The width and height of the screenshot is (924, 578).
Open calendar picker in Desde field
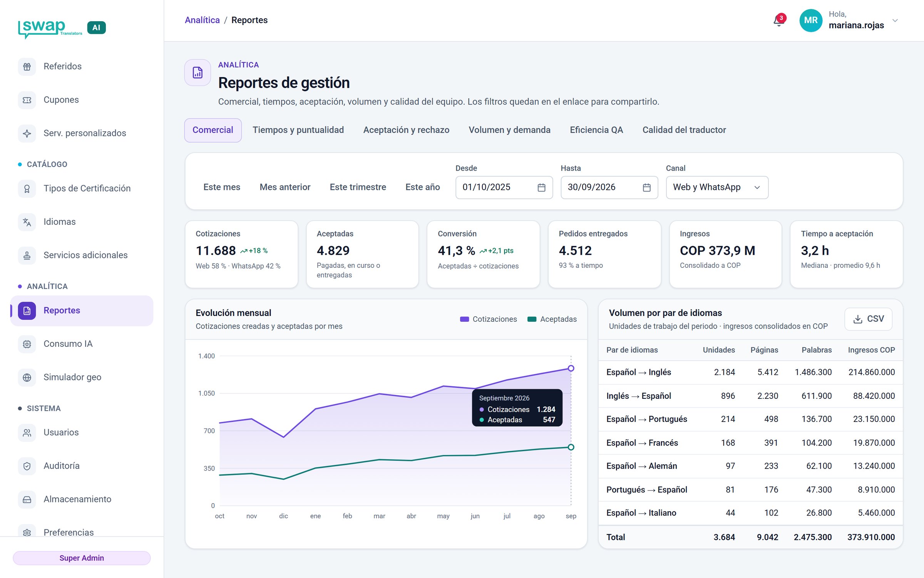541,187
